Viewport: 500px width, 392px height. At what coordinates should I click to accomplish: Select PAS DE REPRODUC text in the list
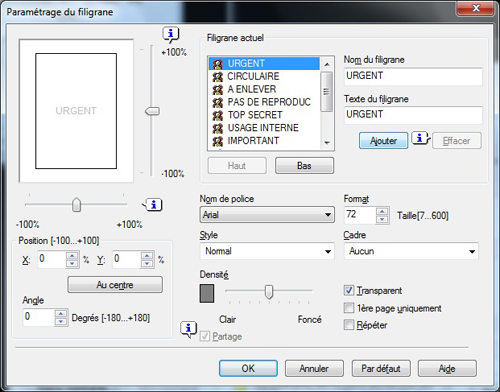(269, 102)
